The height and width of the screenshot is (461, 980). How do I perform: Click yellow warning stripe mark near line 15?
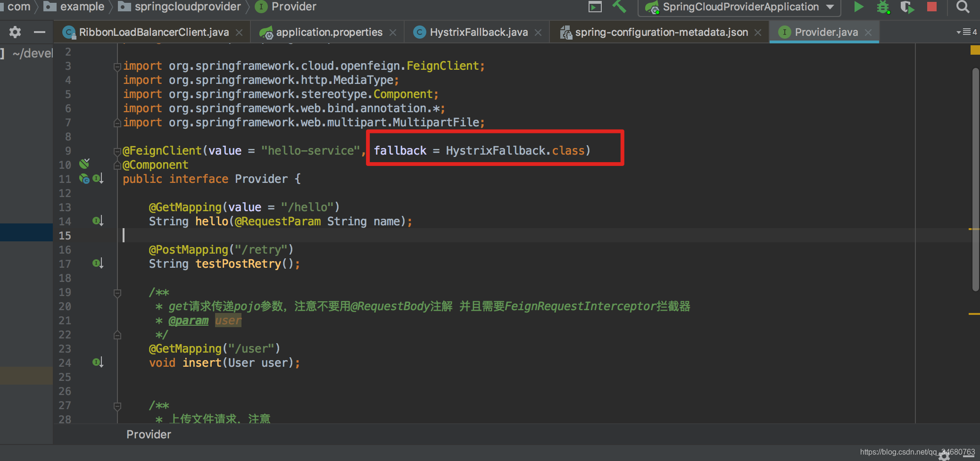click(x=974, y=229)
